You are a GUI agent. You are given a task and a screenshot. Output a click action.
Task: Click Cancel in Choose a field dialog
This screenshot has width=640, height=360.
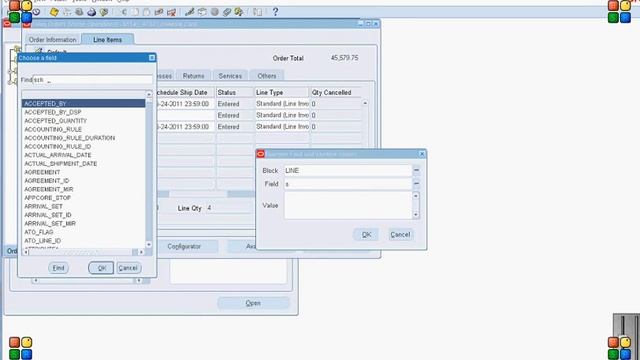click(x=128, y=268)
